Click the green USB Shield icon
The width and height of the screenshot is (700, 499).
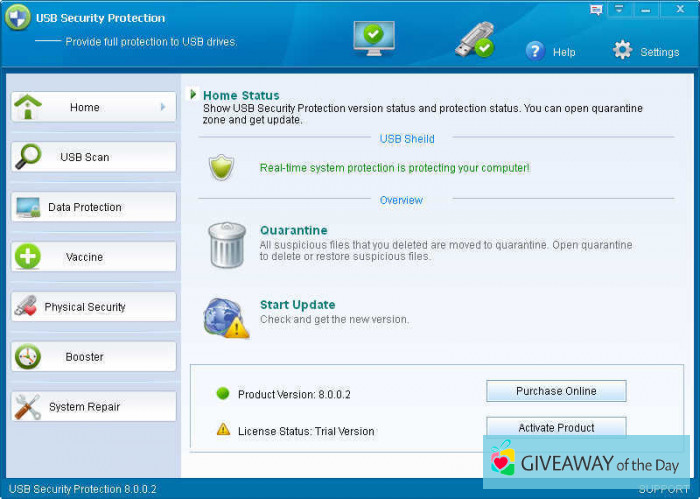click(221, 167)
